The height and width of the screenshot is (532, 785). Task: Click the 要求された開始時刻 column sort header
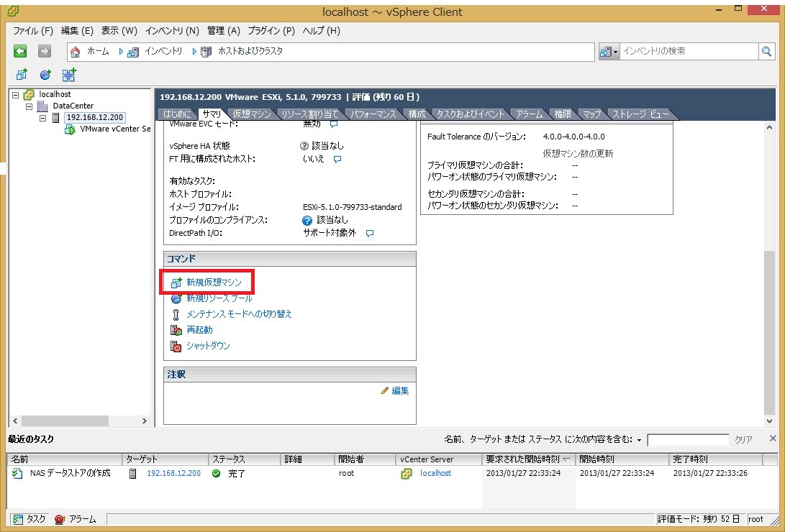point(529,459)
